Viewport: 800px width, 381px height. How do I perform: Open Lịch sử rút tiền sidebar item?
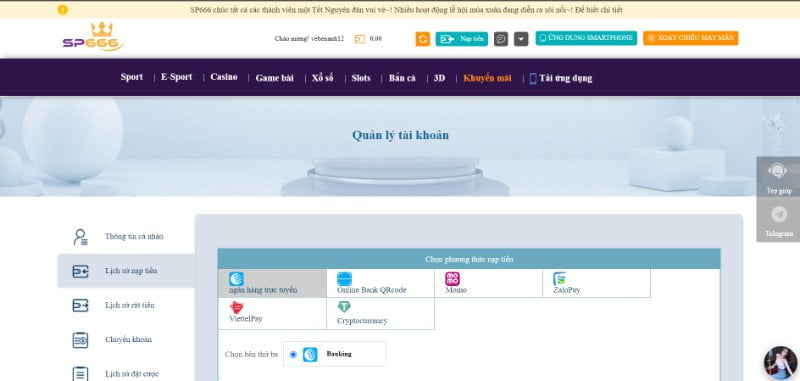point(126,305)
